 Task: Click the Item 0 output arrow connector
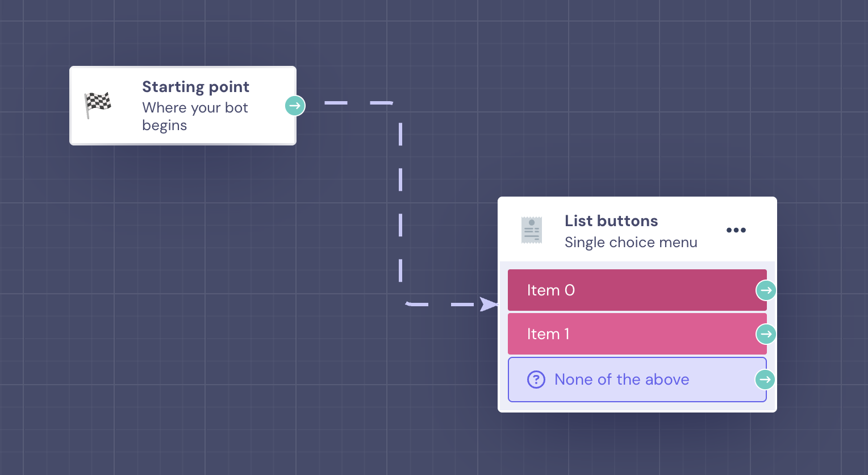pyautogui.click(x=766, y=290)
